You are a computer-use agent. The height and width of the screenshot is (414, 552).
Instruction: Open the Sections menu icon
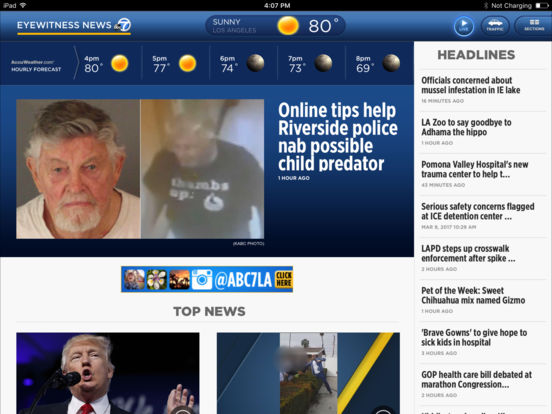point(534,26)
